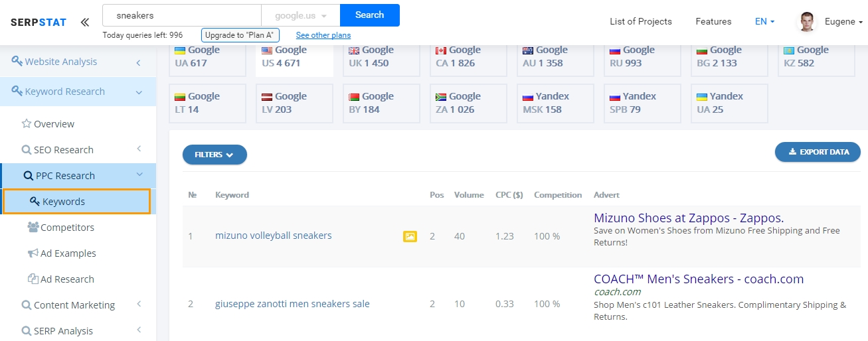Image resolution: width=868 pixels, height=341 pixels.
Task: Click the Export Data button
Action: coord(818,152)
